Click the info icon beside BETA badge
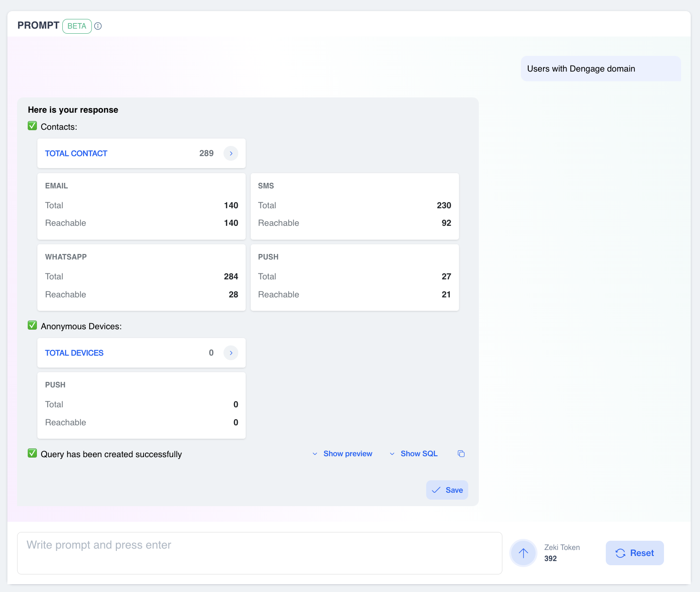Viewport: 700px width, 592px height. click(x=98, y=26)
